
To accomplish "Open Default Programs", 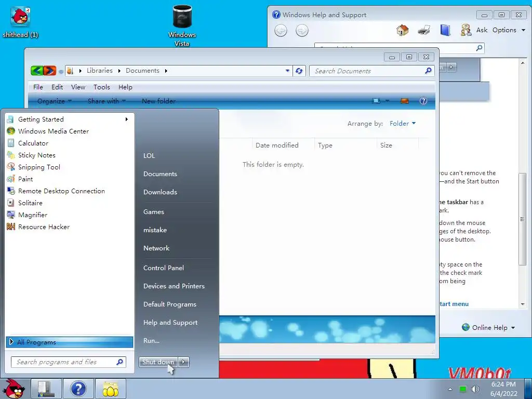I will pyautogui.click(x=170, y=304).
